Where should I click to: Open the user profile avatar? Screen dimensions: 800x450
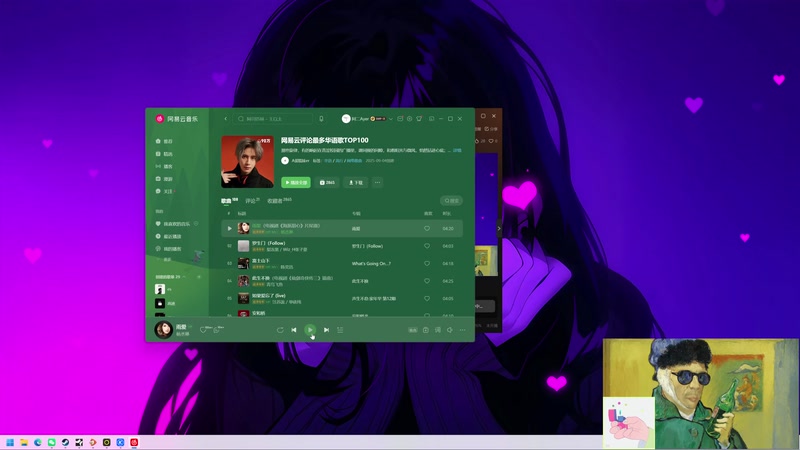[x=346, y=118]
